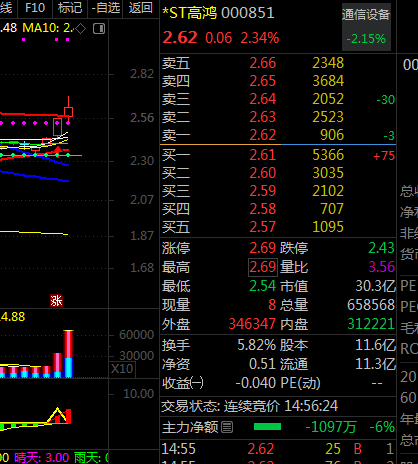This screenshot has width=418, height=464.
Task: Click the diamond icon beside MA10
Action: pyautogui.click(x=81, y=29)
